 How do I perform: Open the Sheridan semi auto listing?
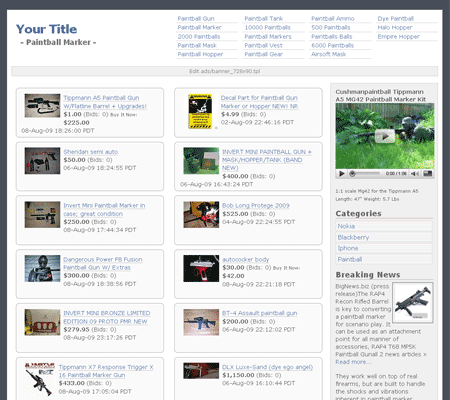coord(90,152)
